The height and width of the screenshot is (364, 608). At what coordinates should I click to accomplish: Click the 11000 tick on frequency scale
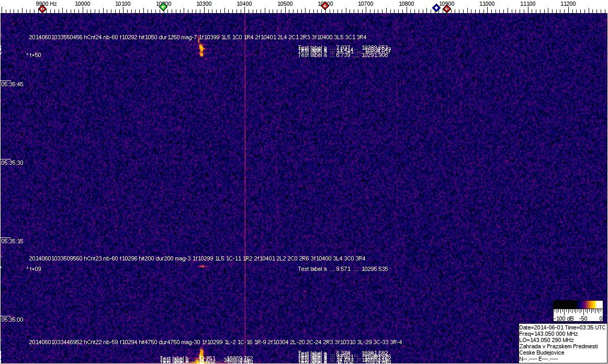[487, 4]
